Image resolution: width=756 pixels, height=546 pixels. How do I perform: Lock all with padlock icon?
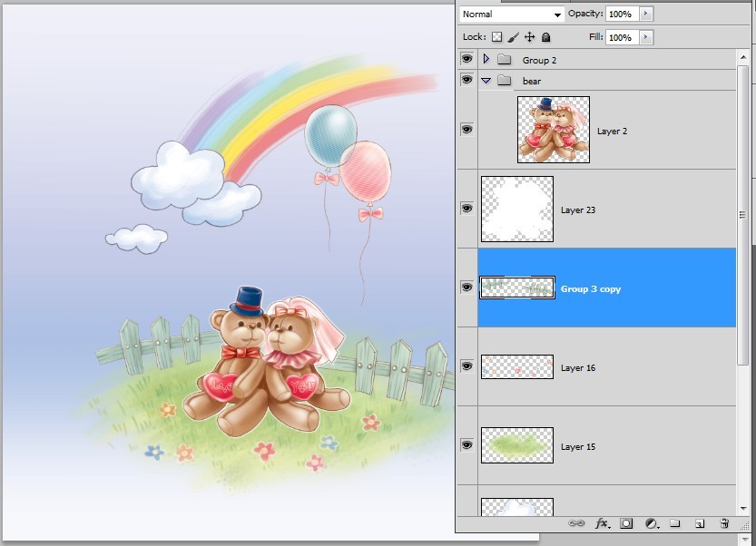pos(545,37)
